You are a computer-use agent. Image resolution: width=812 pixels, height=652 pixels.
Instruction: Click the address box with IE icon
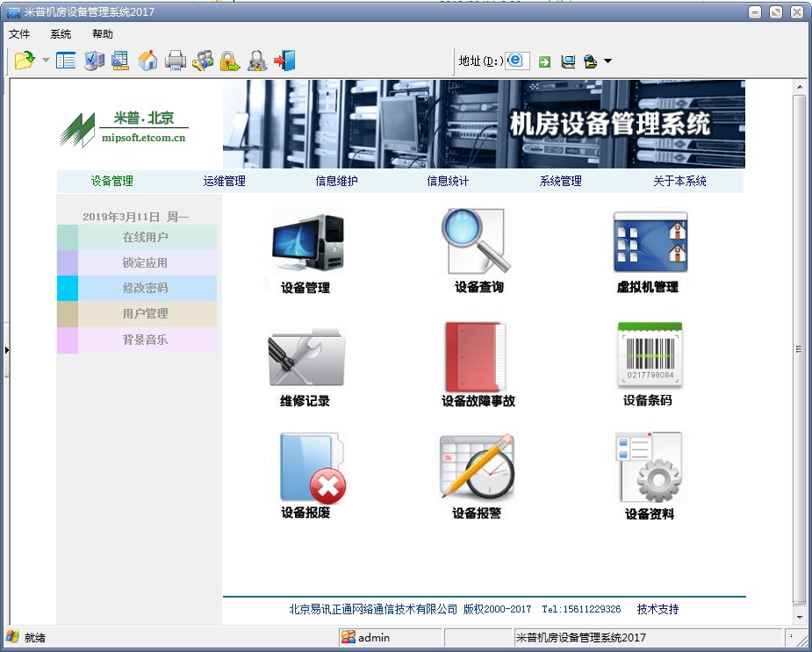pyautogui.click(x=517, y=61)
